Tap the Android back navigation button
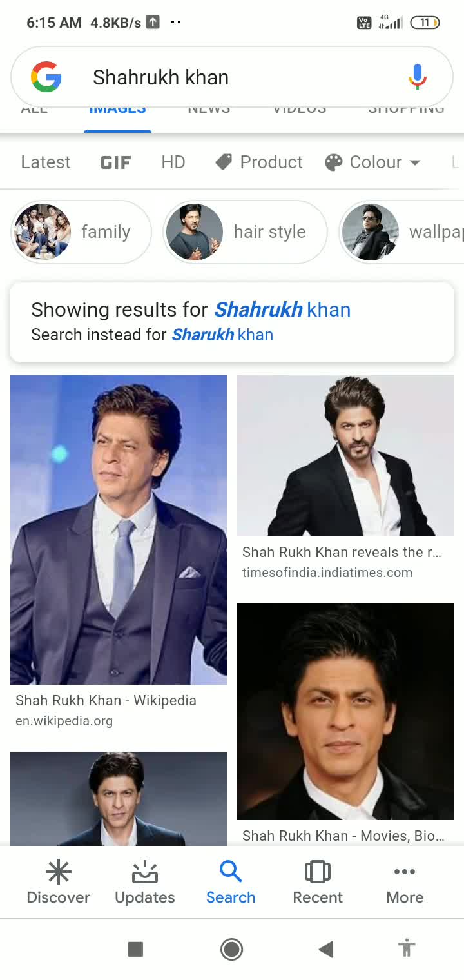Screen dimensions: 464x980 click(x=326, y=948)
